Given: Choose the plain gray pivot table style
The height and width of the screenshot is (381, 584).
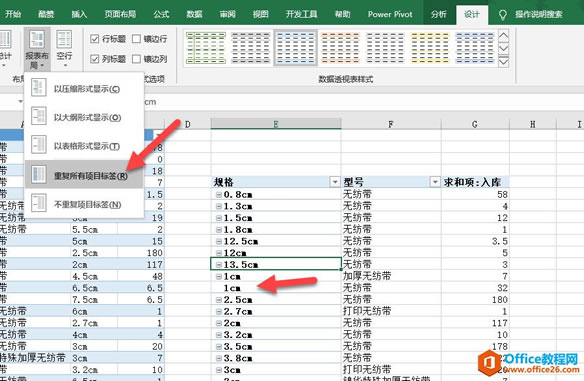Looking at the screenshot, I should 385,48.
